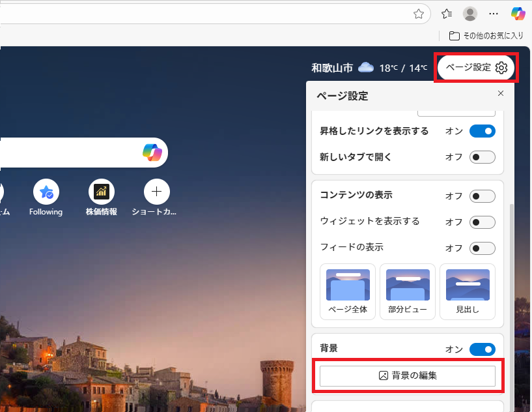Click the favorites star icon in address bar
This screenshot has height=412, width=532.
pyautogui.click(x=419, y=14)
